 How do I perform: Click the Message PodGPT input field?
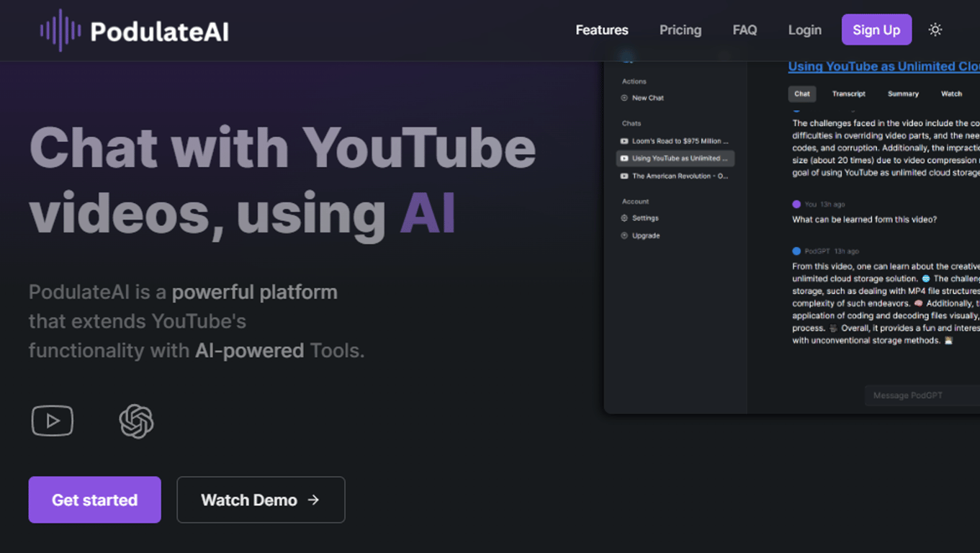pos(922,395)
